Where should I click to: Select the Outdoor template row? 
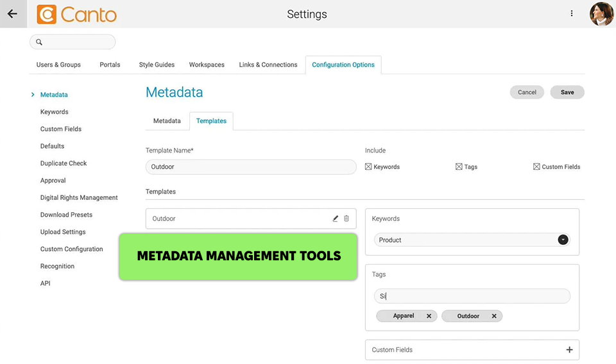251,219
